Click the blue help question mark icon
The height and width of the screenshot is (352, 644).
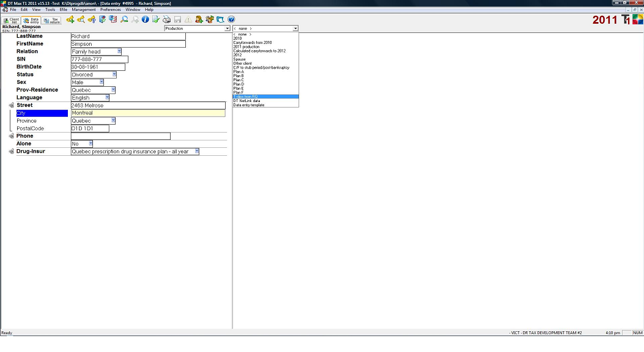(x=231, y=20)
